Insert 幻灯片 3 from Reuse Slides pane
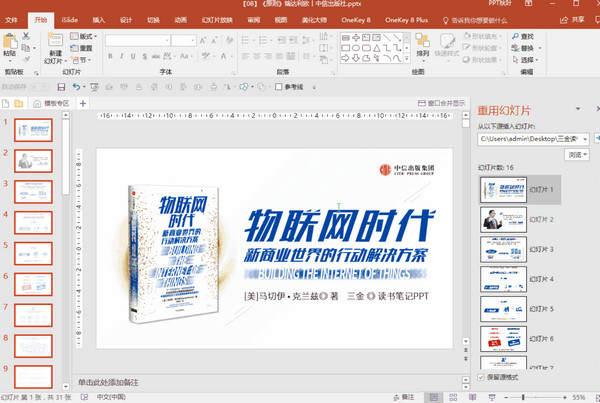The image size is (600, 403). [x=504, y=250]
